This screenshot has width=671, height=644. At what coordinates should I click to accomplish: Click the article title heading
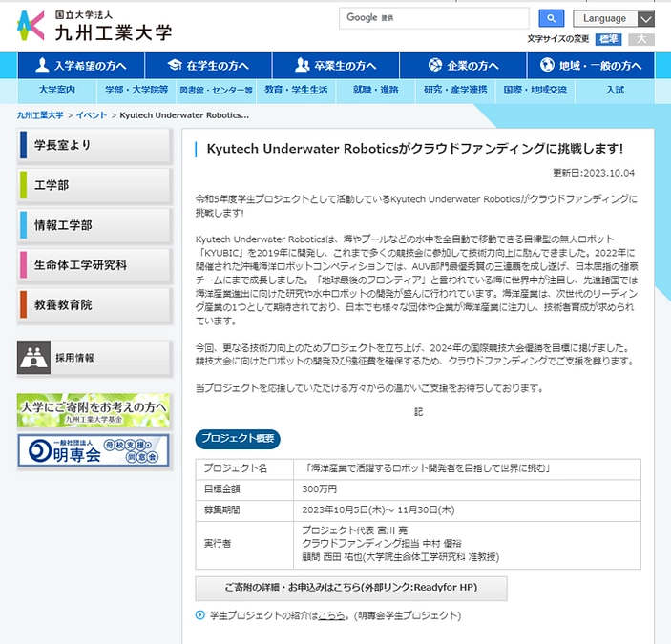tap(414, 149)
